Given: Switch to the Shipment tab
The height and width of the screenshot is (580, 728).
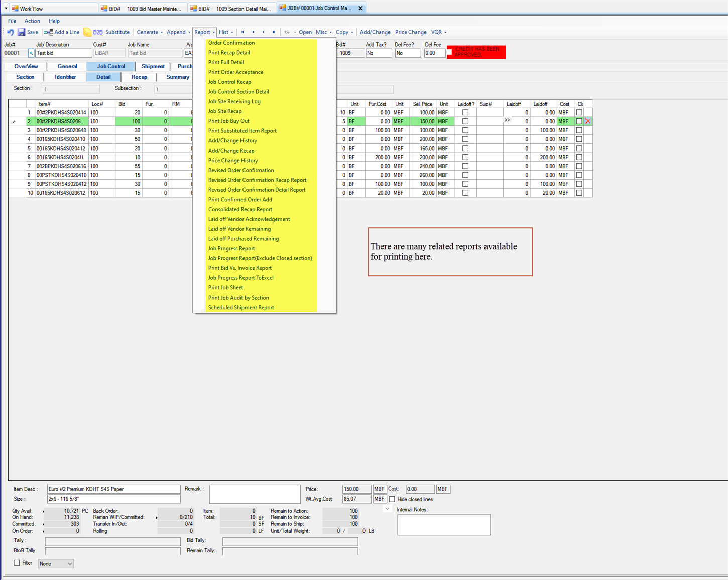Looking at the screenshot, I should pyautogui.click(x=153, y=66).
